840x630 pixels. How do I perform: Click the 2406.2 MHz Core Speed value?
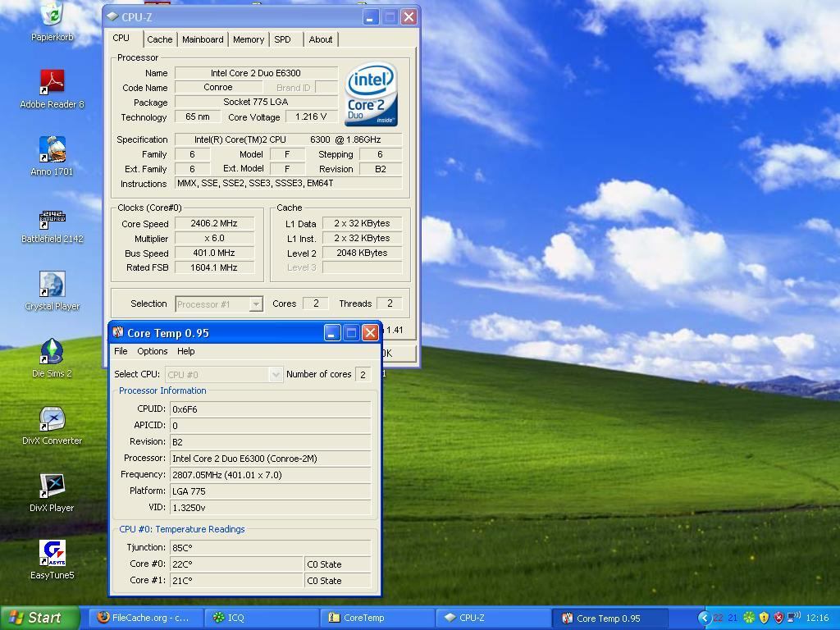click(214, 223)
